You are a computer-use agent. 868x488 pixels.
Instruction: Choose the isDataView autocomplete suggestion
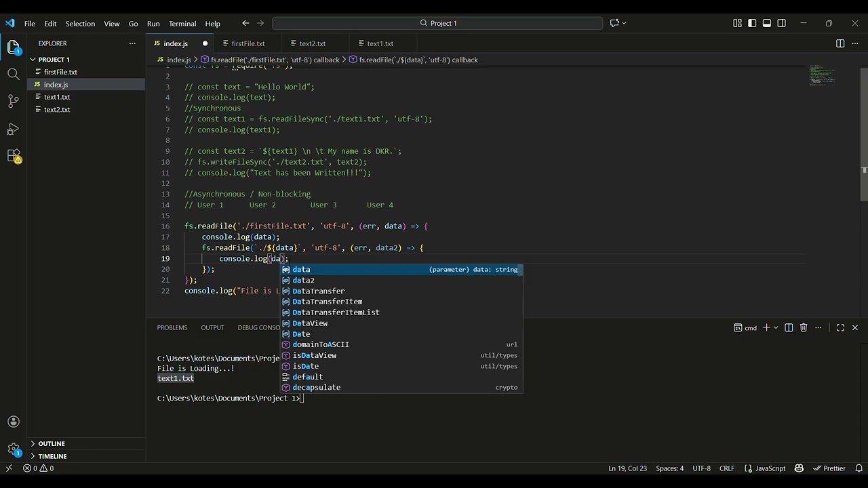[401, 355]
